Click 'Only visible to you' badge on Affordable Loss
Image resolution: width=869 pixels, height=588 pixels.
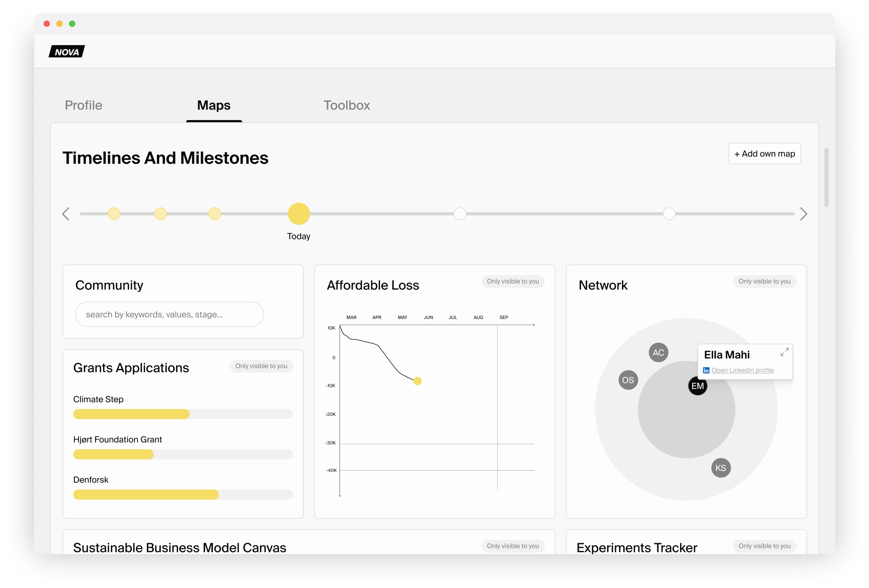(513, 281)
